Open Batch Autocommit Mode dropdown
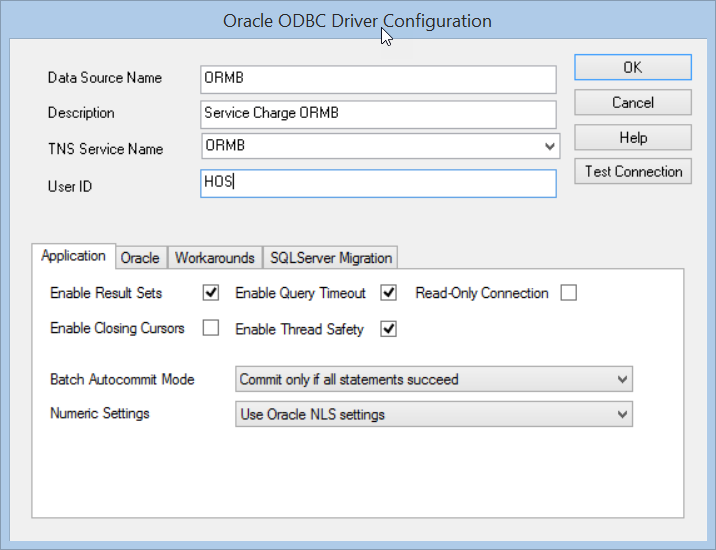Image resolution: width=716 pixels, height=550 pixels. click(622, 380)
